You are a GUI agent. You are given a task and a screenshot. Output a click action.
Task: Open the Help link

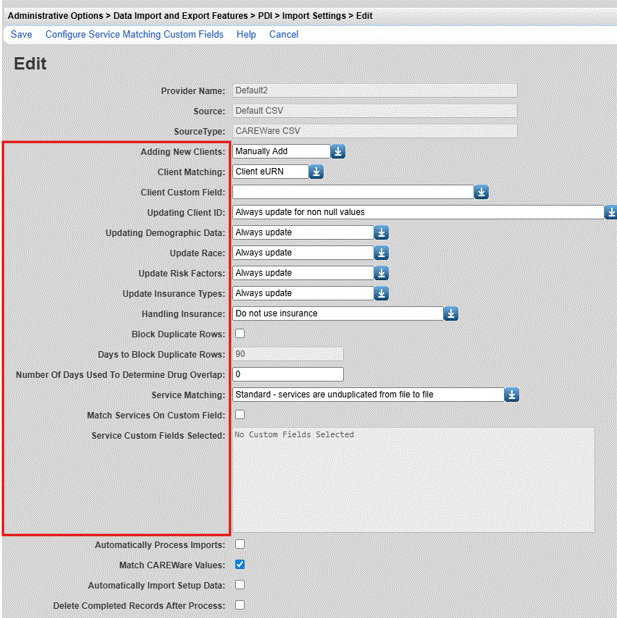pos(246,34)
